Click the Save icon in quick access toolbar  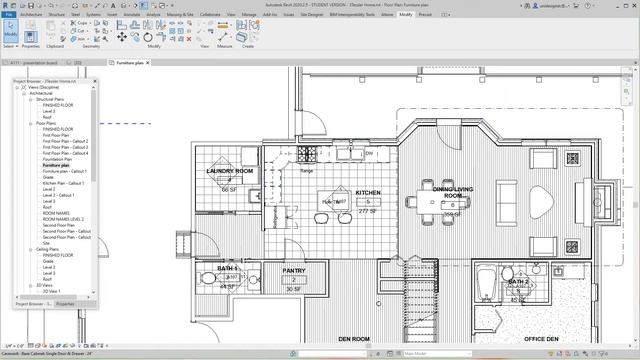point(31,6)
